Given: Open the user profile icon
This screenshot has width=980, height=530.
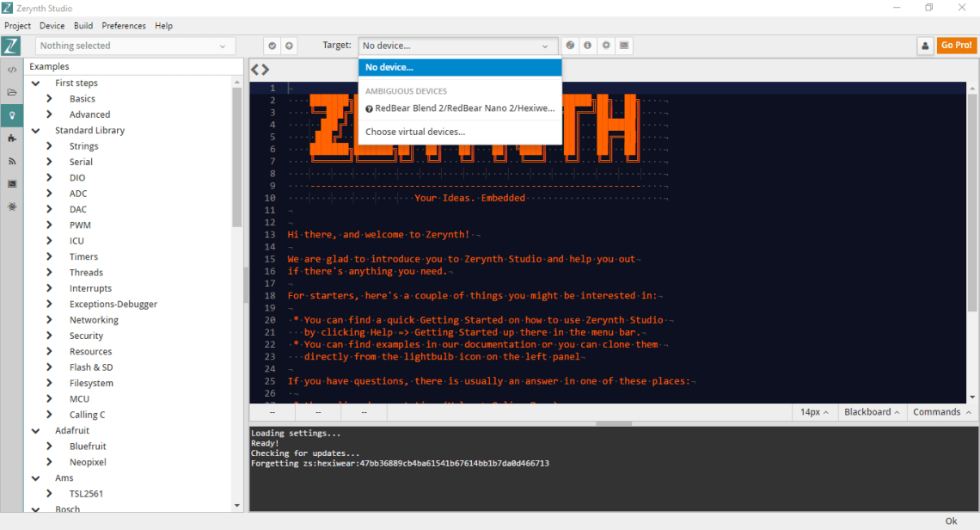Looking at the screenshot, I should click(925, 46).
